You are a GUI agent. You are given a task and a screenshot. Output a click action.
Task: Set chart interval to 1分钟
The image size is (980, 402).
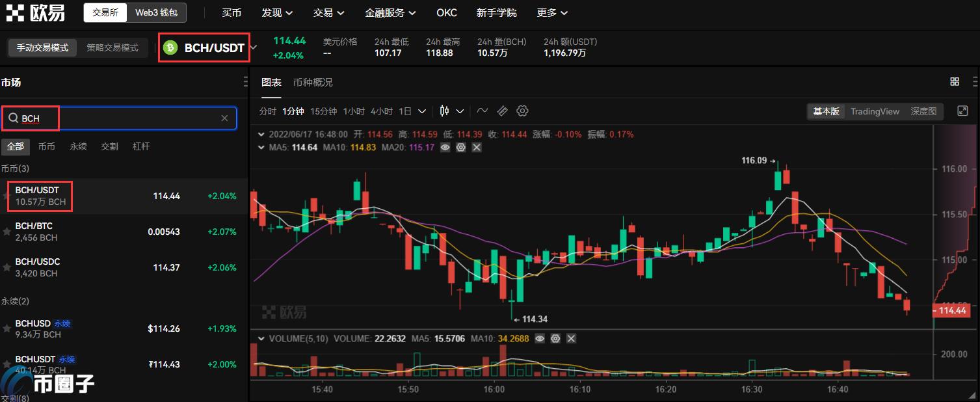(293, 111)
